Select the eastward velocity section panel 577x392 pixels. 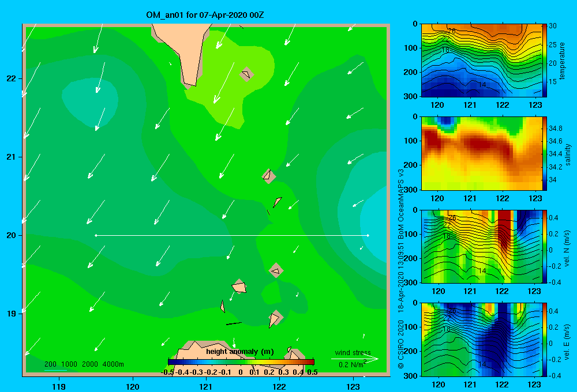tap(481, 340)
